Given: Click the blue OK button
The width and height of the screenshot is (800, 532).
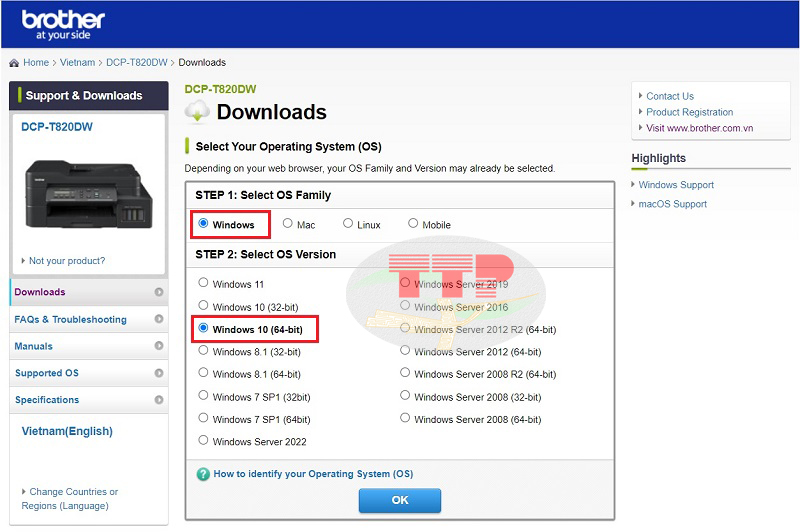Looking at the screenshot, I should 399,500.
